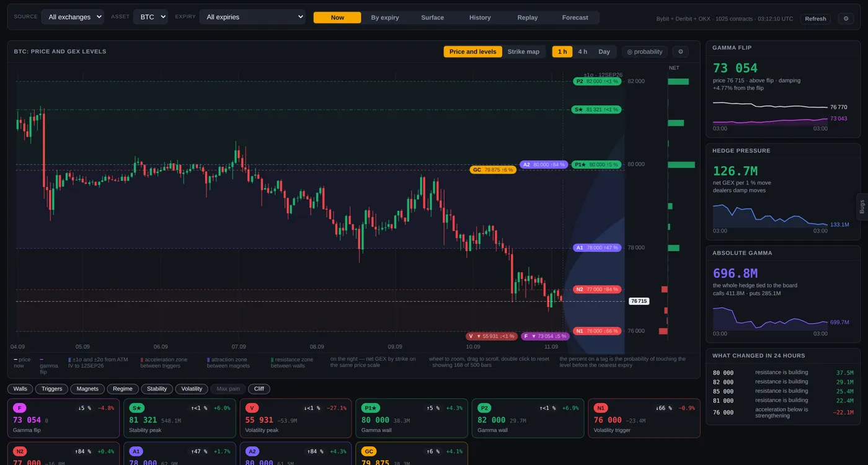The height and width of the screenshot is (465, 868).
Task: Open the BTC asset dropdown
Action: 151,17
